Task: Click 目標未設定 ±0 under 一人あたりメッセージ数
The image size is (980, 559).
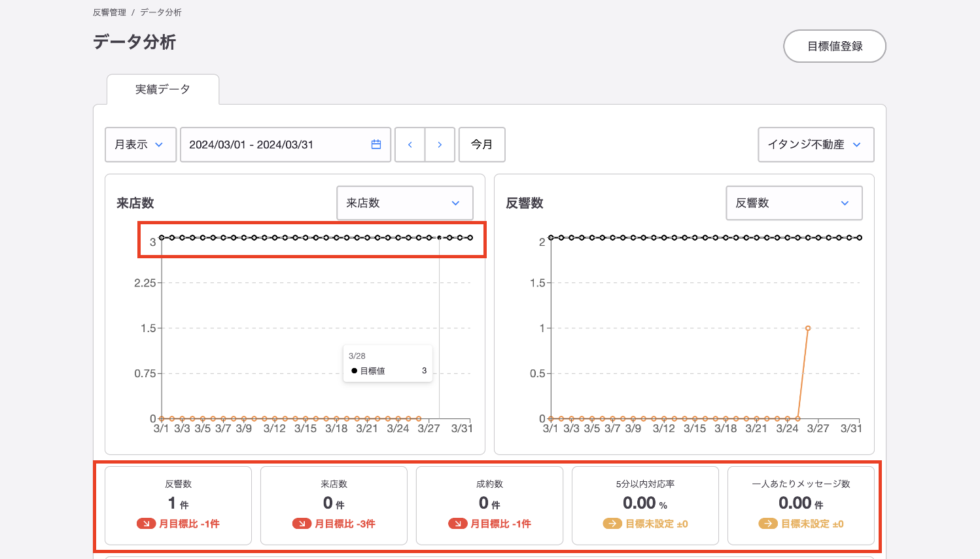Action: [813, 524]
